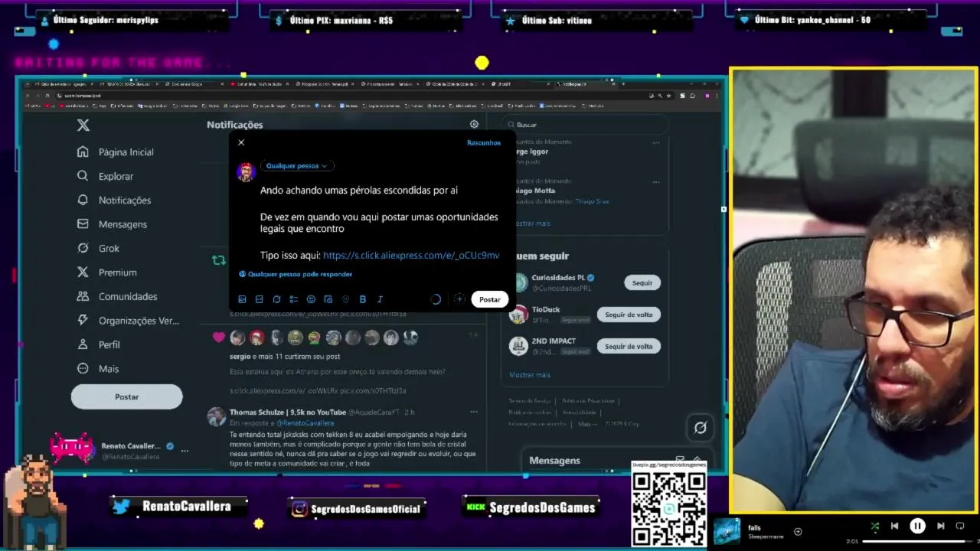Follow Curiosidades PL with Seguir button

click(x=642, y=283)
